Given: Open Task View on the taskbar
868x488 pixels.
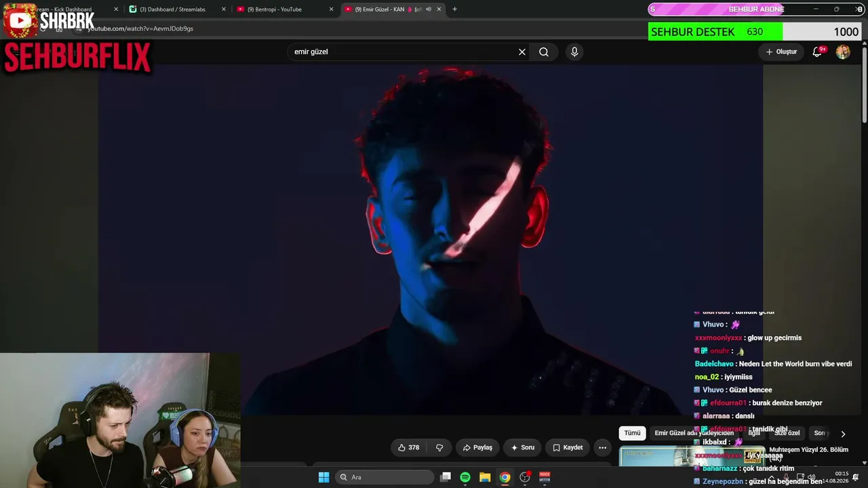Looking at the screenshot, I should (x=446, y=477).
